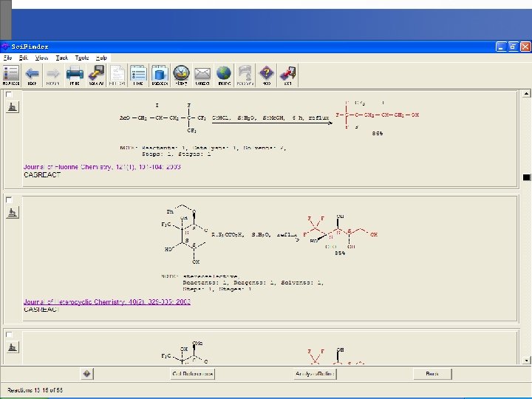Open the Internet globe icon

click(224, 75)
